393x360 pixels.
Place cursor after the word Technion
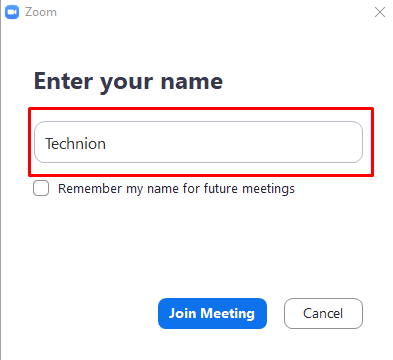(x=107, y=144)
